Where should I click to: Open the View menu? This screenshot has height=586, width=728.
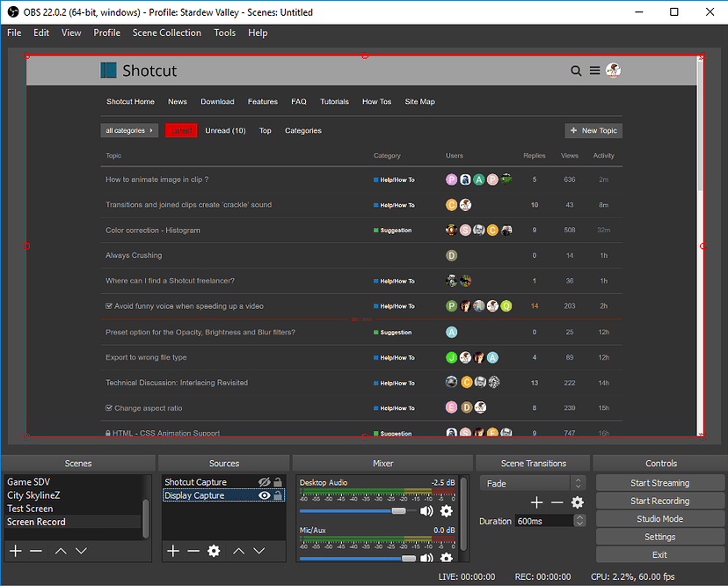point(71,33)
